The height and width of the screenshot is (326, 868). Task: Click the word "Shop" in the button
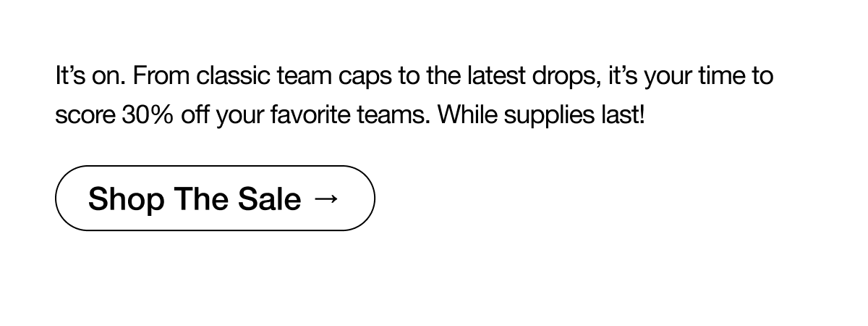pyautogui.click(x=126, y=198)
